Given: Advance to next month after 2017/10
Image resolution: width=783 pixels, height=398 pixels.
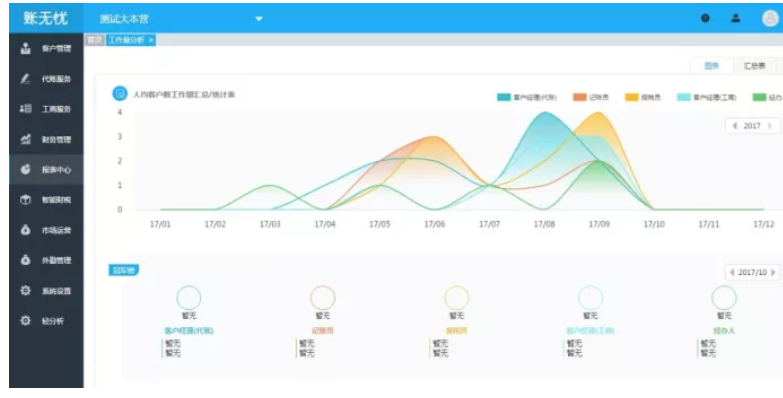Looking at the screenshot, I should pos(773,273).
